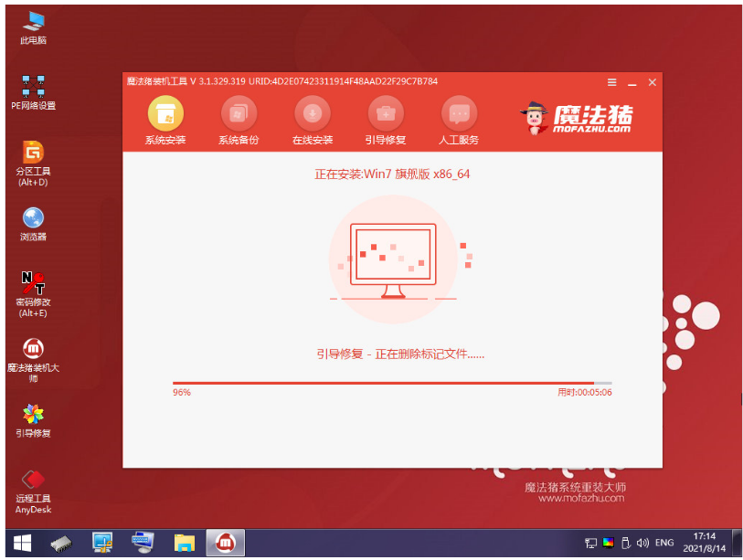Click the installation progress bar
This screenshot has height=560, width=743.
point(392,383)
